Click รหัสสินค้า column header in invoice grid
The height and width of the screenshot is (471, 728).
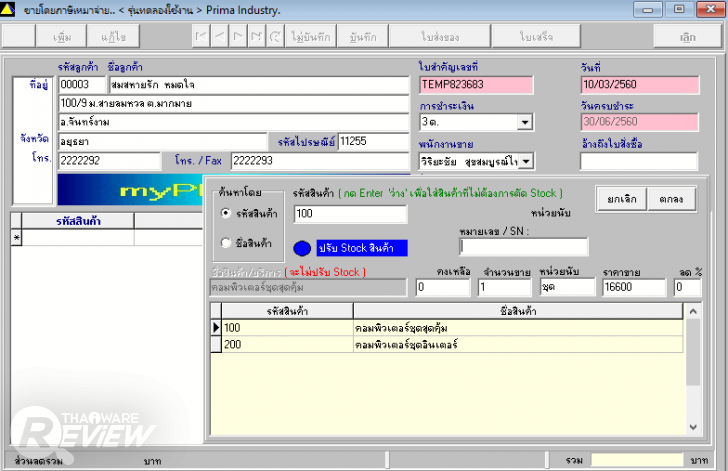click(x=78, y=221)
